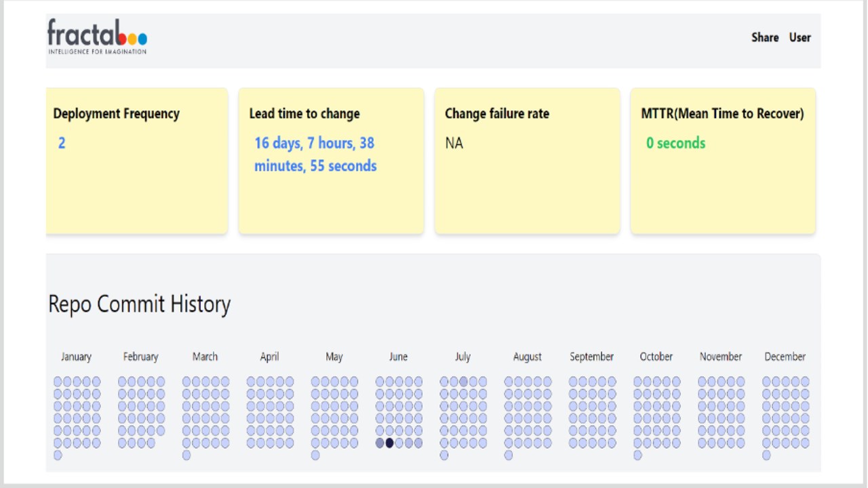Click the Fractal logo
This screenshot has height=488, width=868.
(x=97, y=37)
